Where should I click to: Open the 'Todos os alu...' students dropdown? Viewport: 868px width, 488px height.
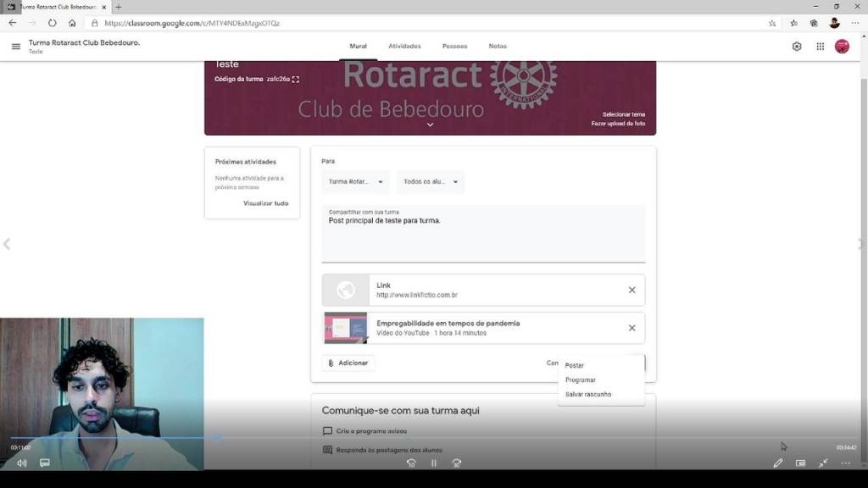[x=431, y=182]
